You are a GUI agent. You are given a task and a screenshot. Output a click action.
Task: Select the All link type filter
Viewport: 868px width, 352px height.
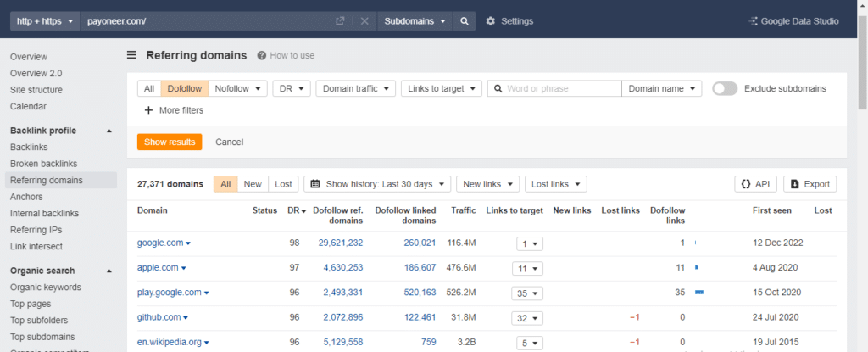(x=149, y=89)
